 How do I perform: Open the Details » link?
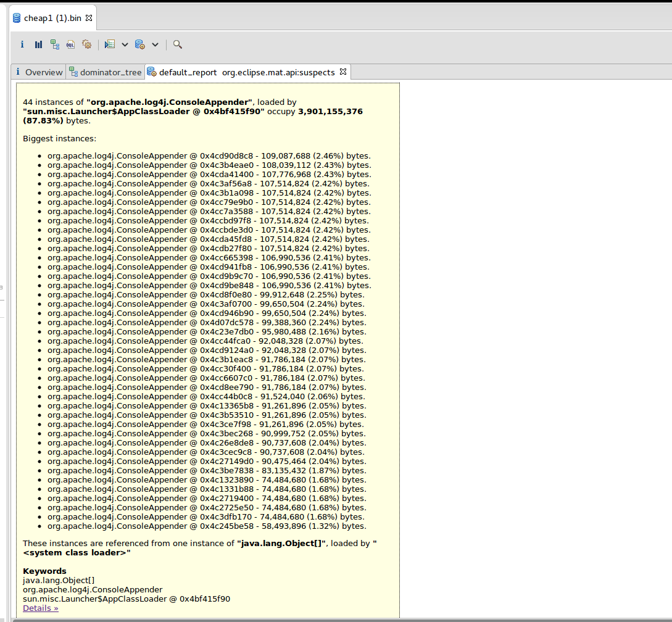(x=41, y=608)
